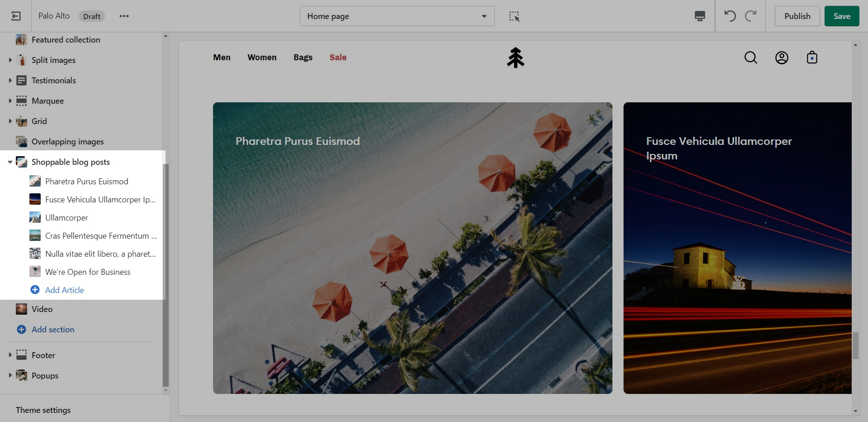Click the undo arrow icon

tap(730, 16)
